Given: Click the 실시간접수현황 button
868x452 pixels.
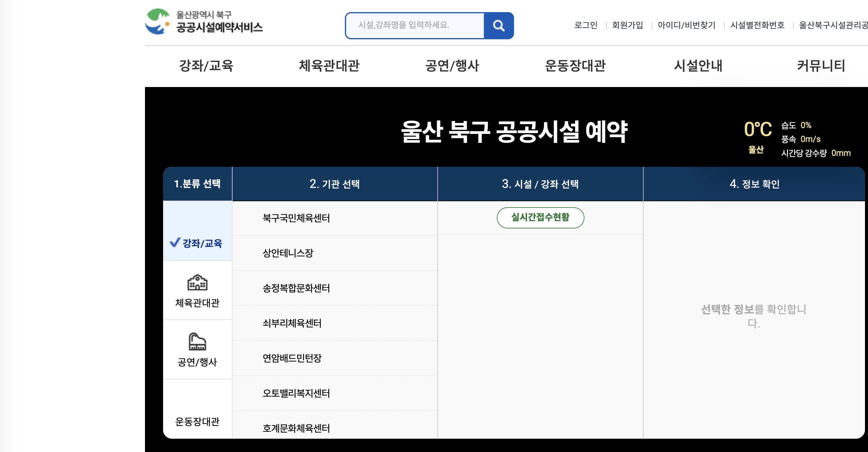Looking at the screenshot, I should (540, 218).
